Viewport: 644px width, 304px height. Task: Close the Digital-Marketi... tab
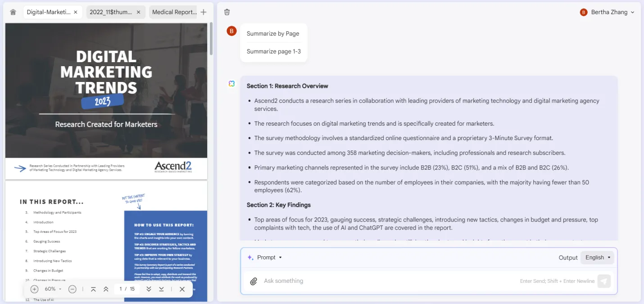(x=76, y=12)
